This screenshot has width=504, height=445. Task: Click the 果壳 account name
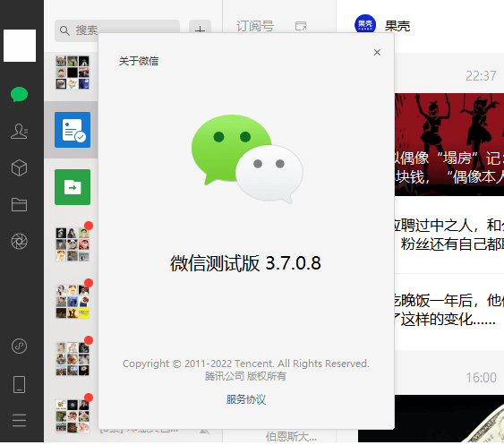coord(397,26)
